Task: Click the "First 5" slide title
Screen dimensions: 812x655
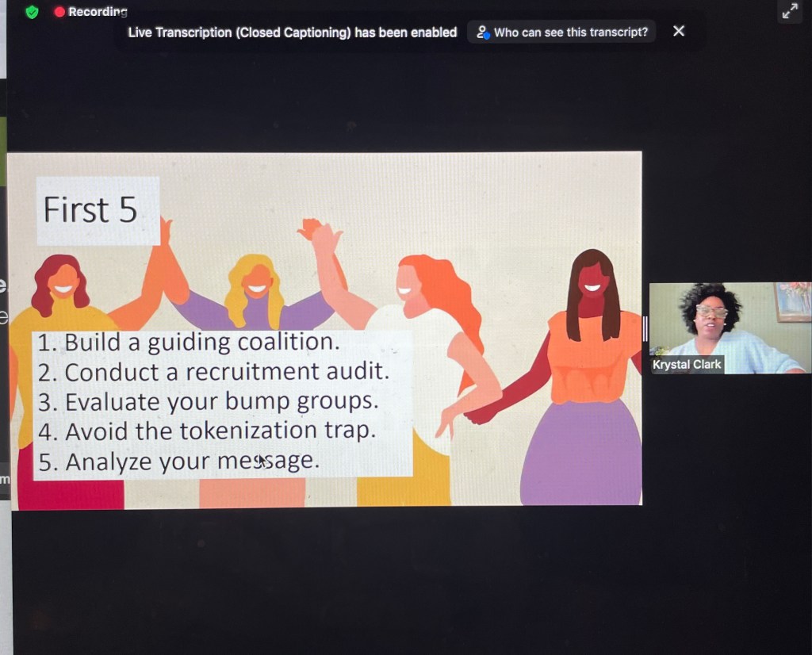Action: click(x=90, y=210)
